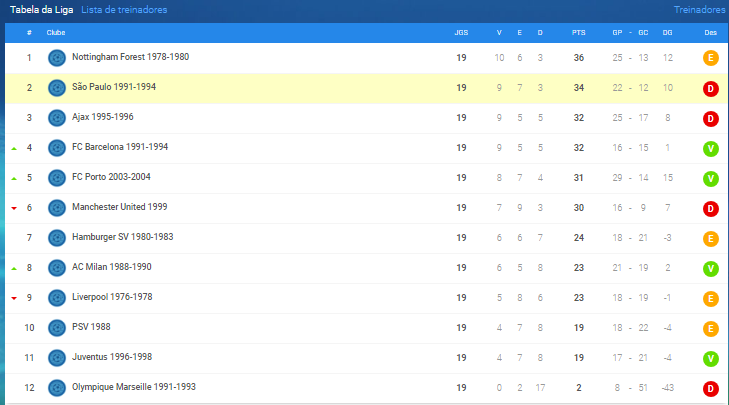Viewport: 729px width, 405px height.
Task: Click the Ajax 1995-1996 club badge
Action: tap(57, 118)
